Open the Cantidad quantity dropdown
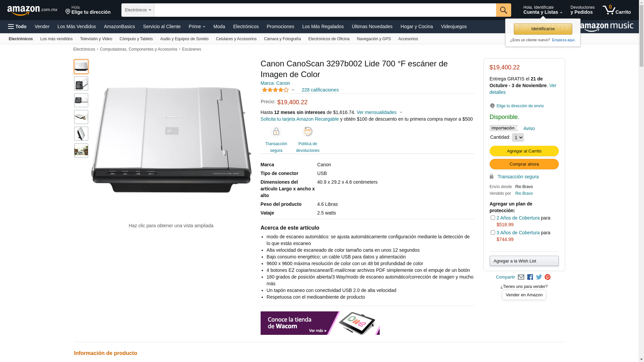This screenshot has width=644, height=362. (x=518, y=137)
